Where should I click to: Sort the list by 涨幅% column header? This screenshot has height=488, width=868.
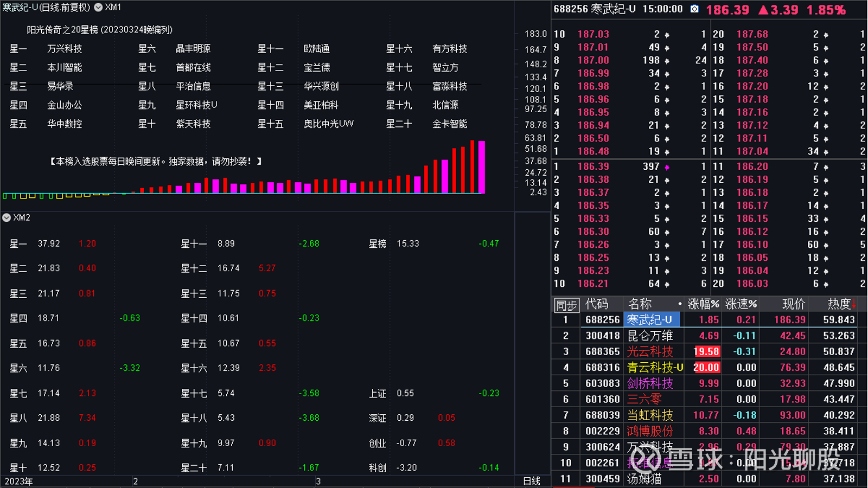click(x=704, y=304)
